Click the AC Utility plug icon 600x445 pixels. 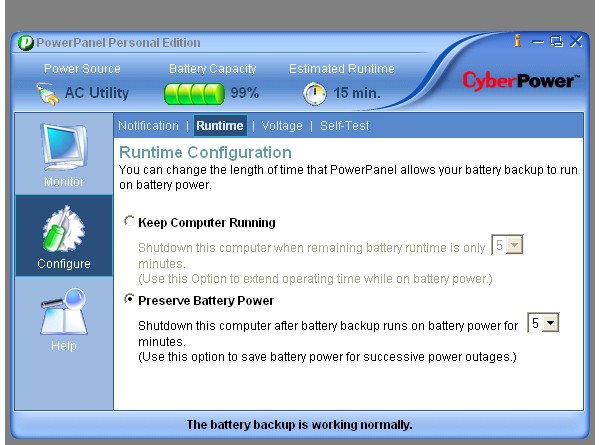[47, 93]
